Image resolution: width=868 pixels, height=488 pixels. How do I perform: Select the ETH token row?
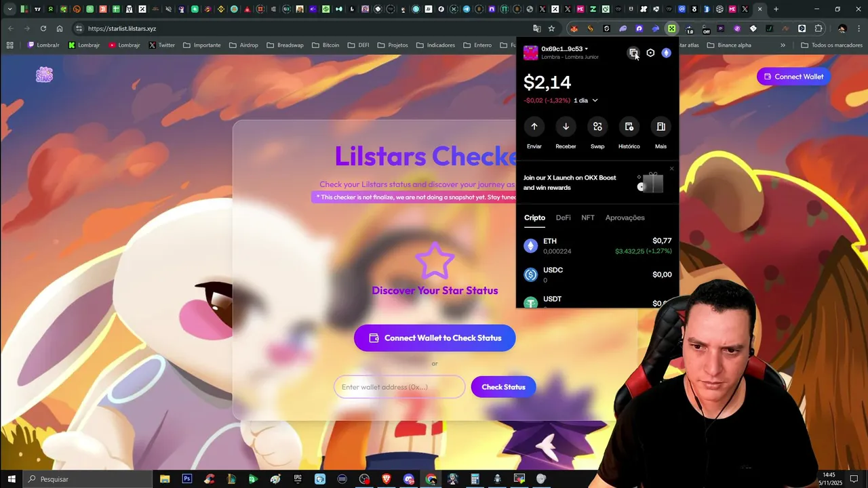point(597,246)
